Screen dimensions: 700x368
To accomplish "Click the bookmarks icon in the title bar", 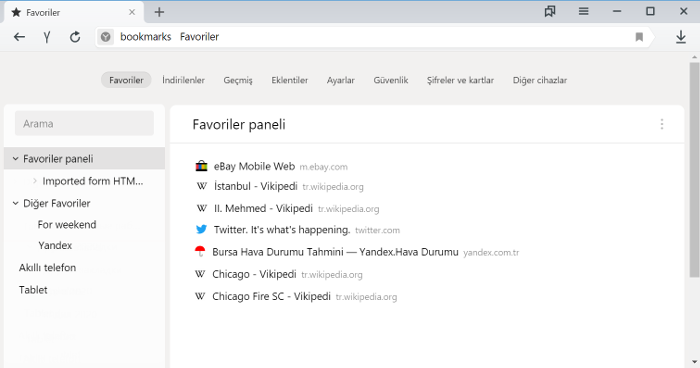I will click(x=550, y=12).
